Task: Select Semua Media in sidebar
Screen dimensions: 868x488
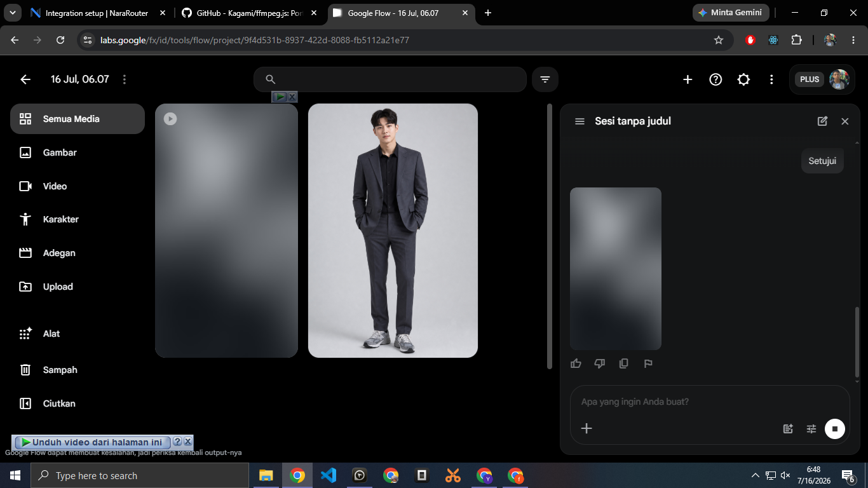Action: point(78,119)
